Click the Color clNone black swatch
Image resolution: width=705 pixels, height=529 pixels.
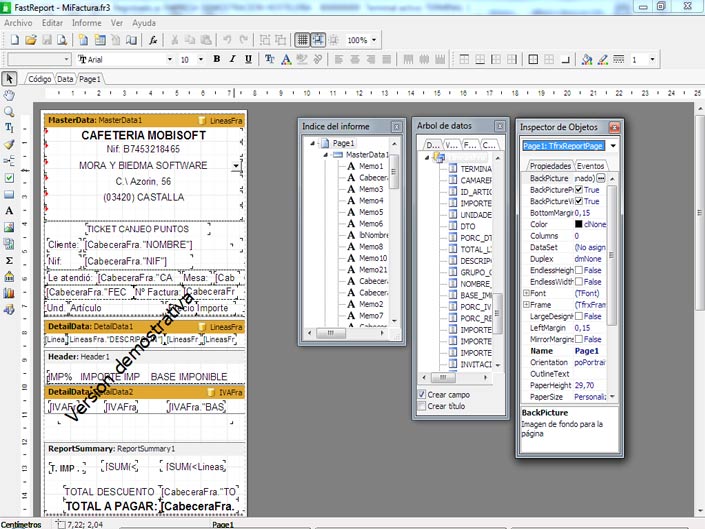579,224
